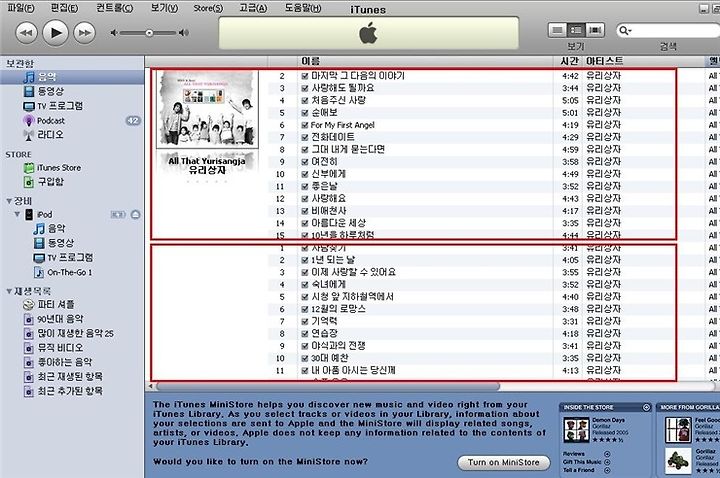Open the 편집(E) menu
Viewport: 720px width, 478px height.
pos(64,8)
